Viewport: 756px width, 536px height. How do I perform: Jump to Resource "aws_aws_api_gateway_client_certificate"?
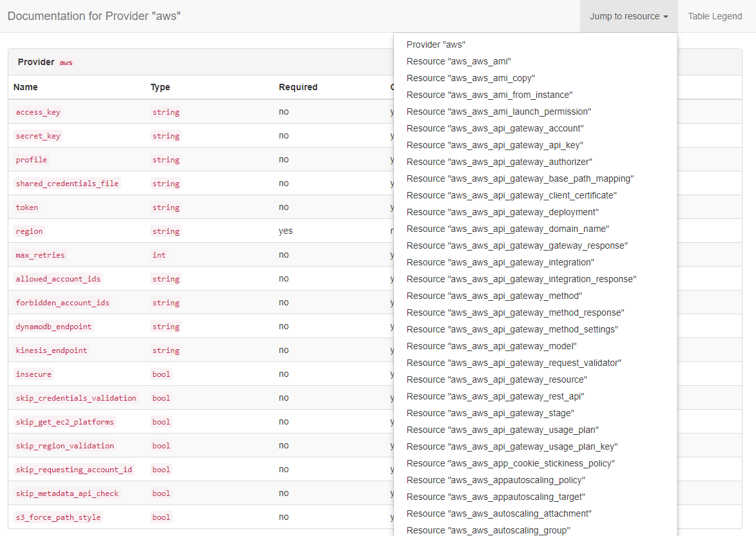click(535, 195)
